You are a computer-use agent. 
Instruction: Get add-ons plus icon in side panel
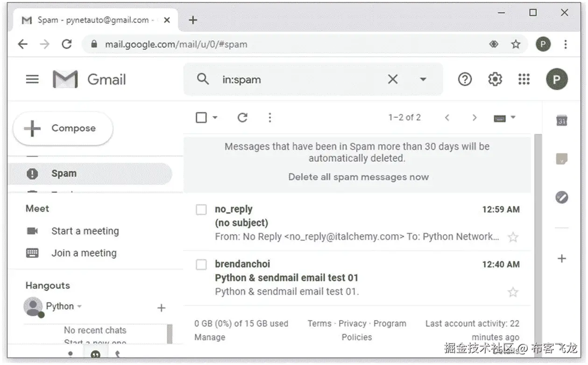pos(562,258)
